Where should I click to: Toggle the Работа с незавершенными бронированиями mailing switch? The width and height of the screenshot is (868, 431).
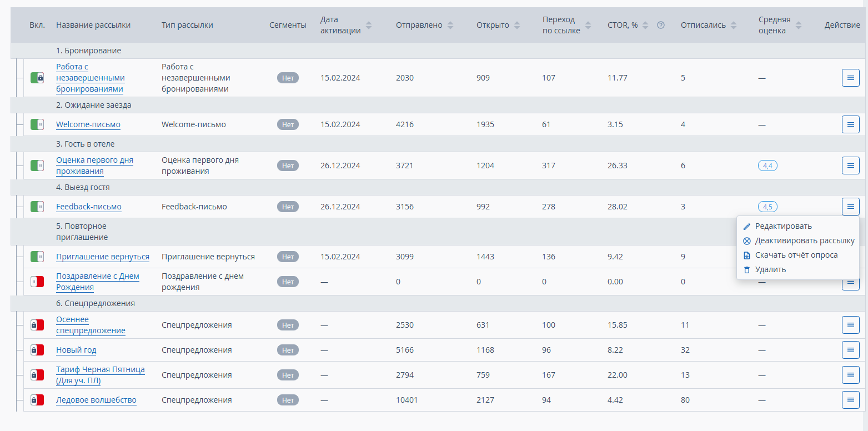pyautogui.click(x=37, y=78)
